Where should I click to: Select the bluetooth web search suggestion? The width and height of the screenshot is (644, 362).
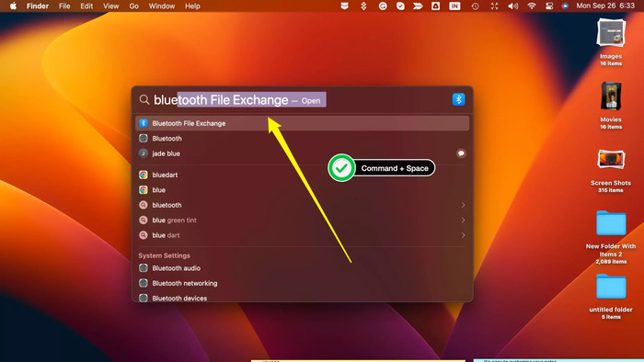coord(302,205)
